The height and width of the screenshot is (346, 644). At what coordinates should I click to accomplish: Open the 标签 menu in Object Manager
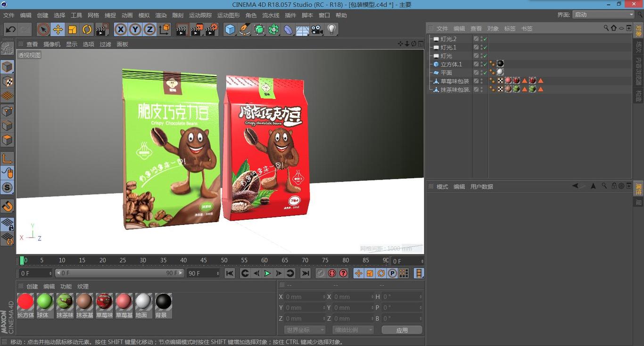tap(510, 29)
